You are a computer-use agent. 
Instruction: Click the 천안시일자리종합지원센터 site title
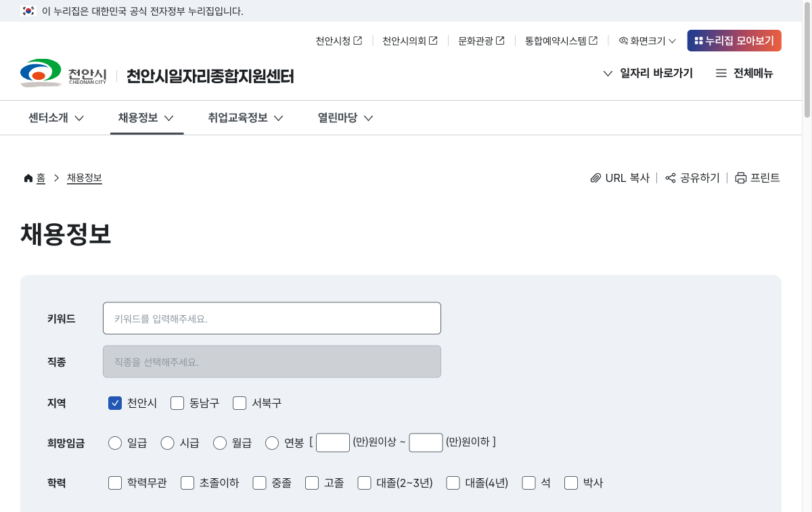(x=210, y=76)
